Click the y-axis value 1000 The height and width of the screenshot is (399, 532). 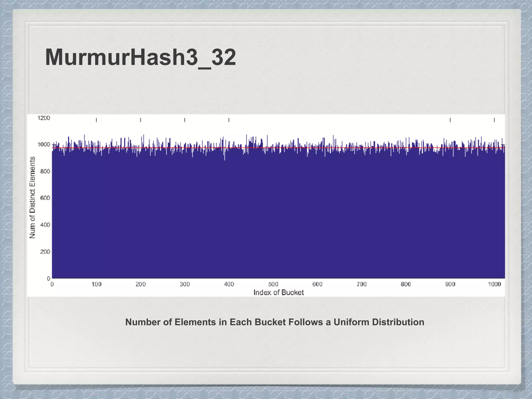(x=44, y=144)
